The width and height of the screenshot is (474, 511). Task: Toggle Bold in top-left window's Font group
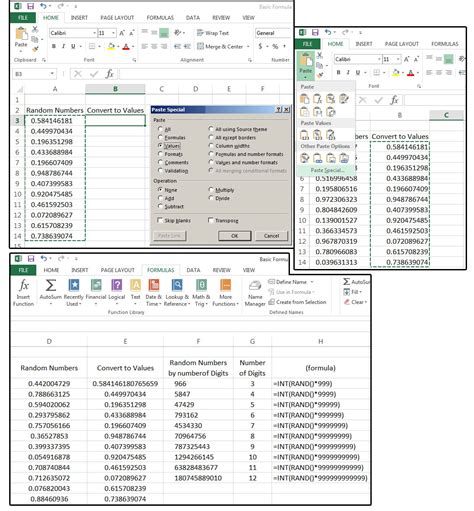point(54,46)
